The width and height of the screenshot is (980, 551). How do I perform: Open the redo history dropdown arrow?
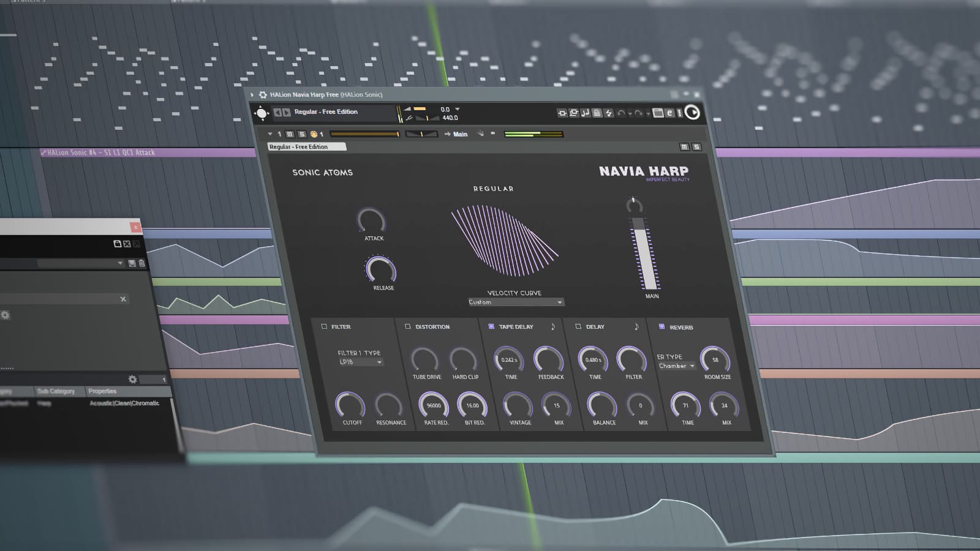647,114
